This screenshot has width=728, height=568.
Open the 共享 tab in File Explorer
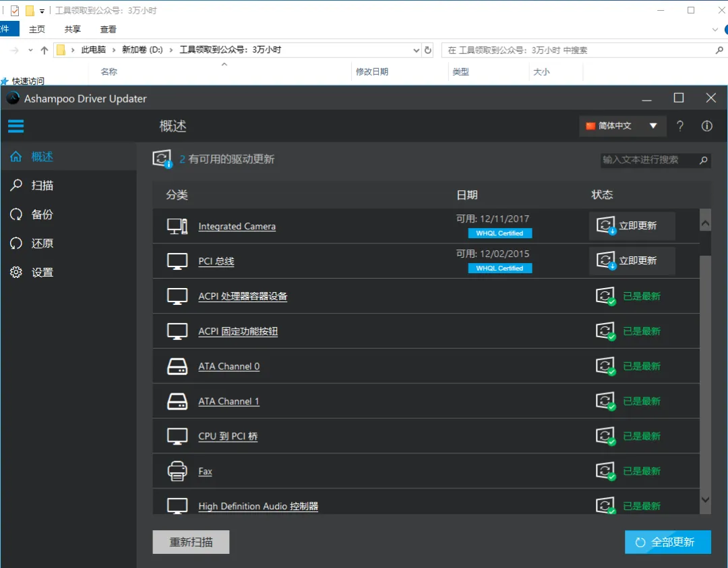tap(72, 29)
